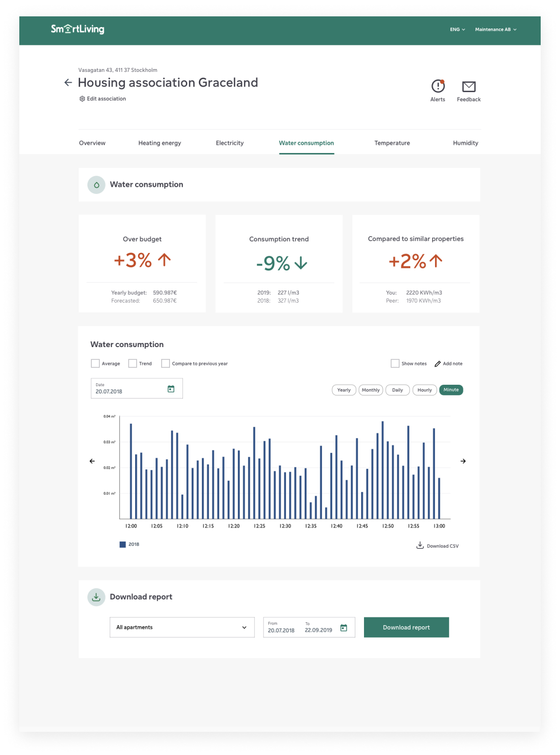Screen dimensions: 560x755
Task: Open the calendar icon in Date field
Action: click(x=171, y=389)
